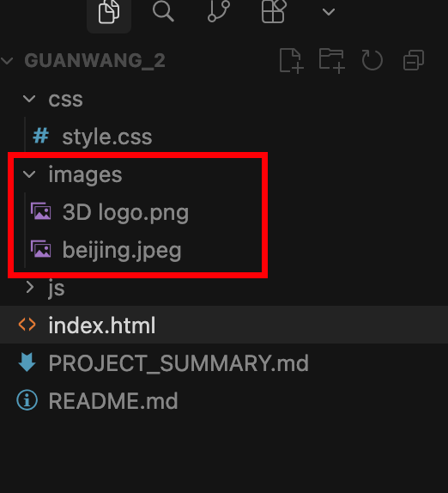The image size is (448, 493).
Task: Open beijing.jpeg image file
Action: click(x=122, y=250)
